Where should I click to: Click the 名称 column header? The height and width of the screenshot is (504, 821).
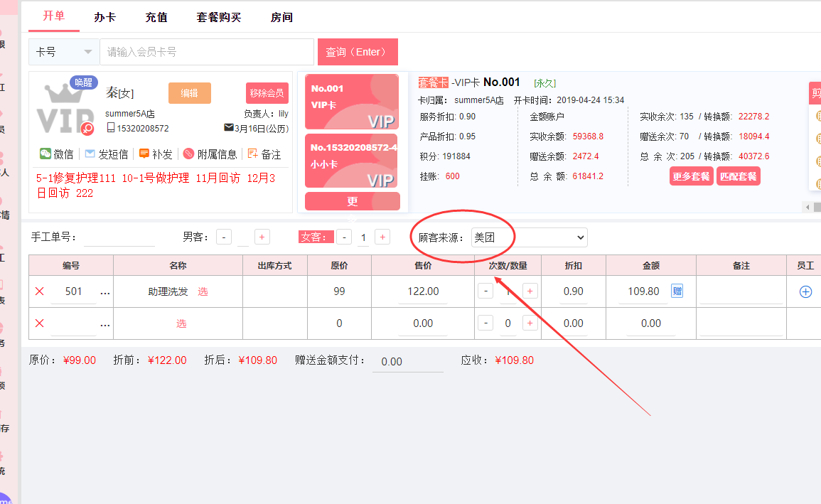pyautogui.click(x=178, y=265)
